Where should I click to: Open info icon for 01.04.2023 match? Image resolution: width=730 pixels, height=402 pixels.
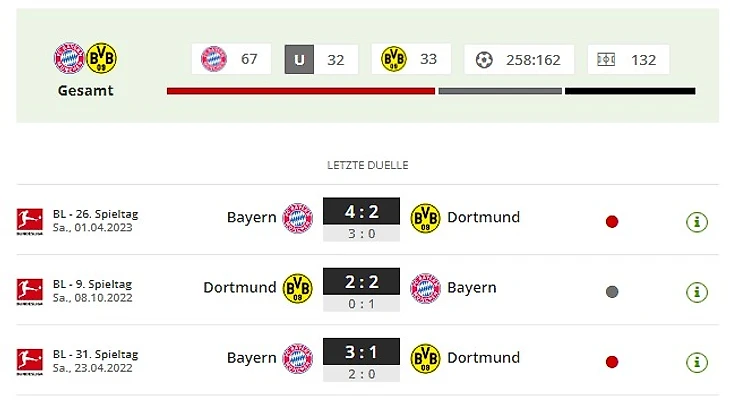pos(696,222)
